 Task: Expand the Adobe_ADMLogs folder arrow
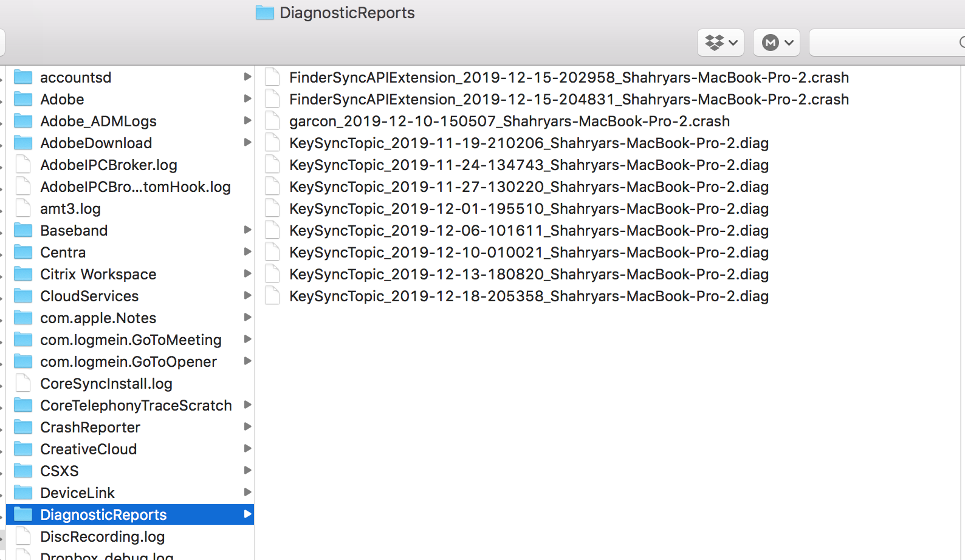click(247, 120)
